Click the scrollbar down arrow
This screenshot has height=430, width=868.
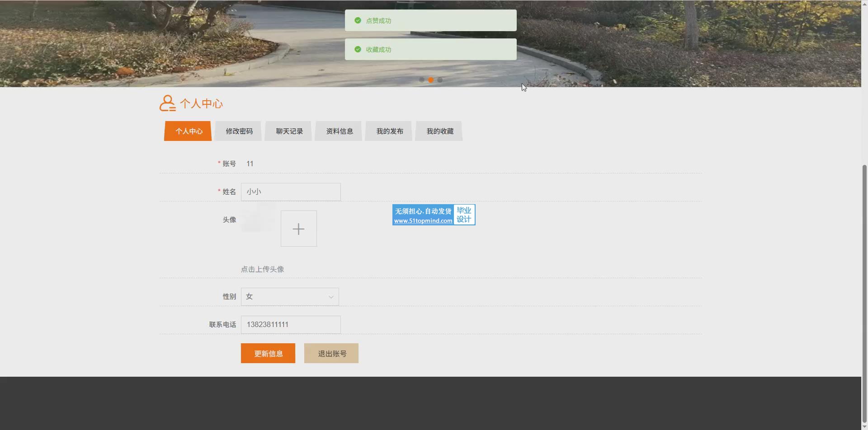coord(864,426)
